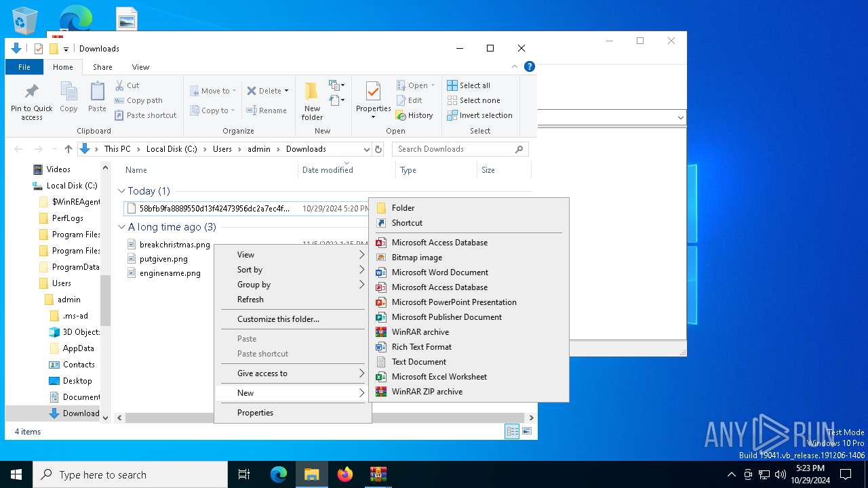Open WinRAR from taskbar
This screenshot has height=488, width=868.
tap(378, 474)
